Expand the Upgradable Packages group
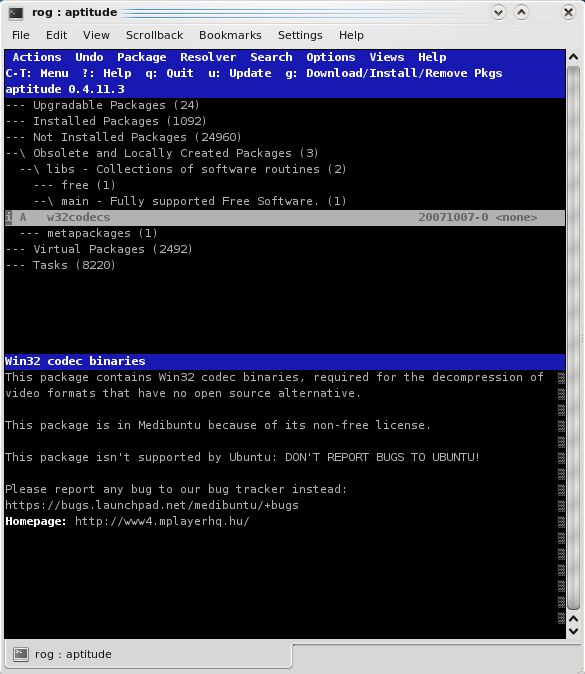Viewport: 585px width, 674px height. (x=102, y=105)
